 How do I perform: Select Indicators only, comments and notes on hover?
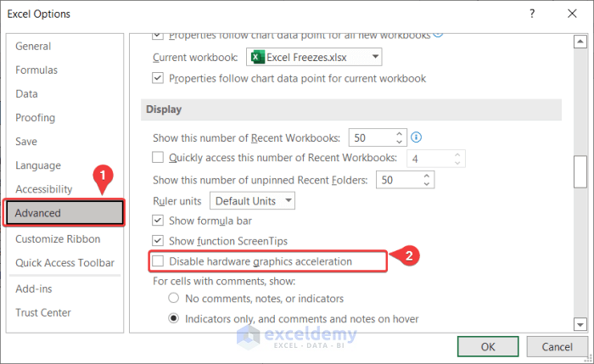tap(173, 318)
